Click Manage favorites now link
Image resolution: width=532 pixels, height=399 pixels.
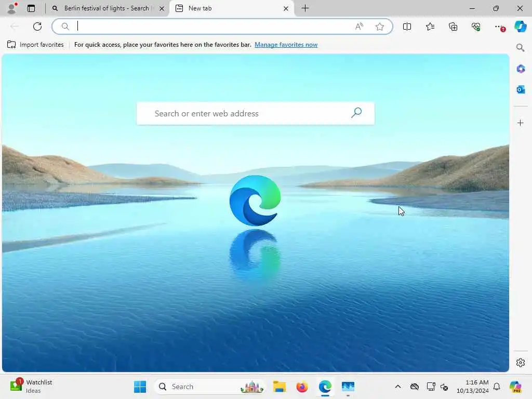pyautogui.click(x=286, y=45)
